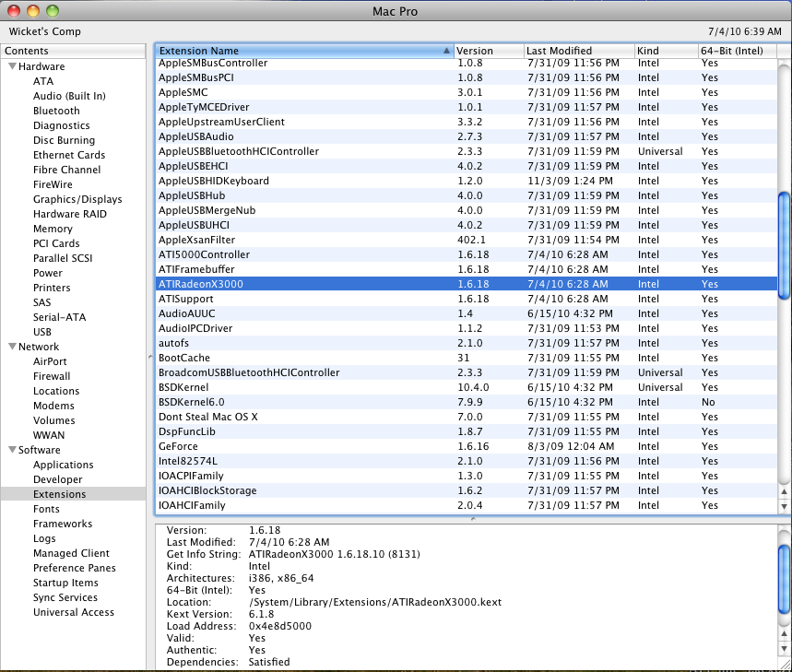Open Locations under Network

(x=56, y=391)
